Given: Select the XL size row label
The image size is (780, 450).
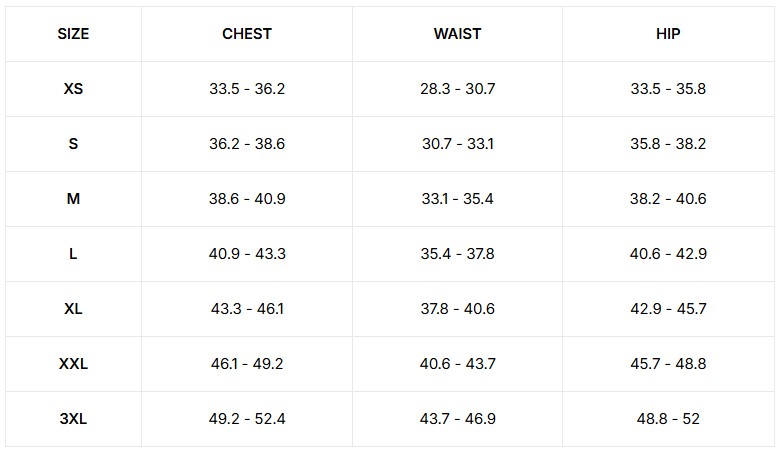Looking at the screenshot, I should coord(73,309).
